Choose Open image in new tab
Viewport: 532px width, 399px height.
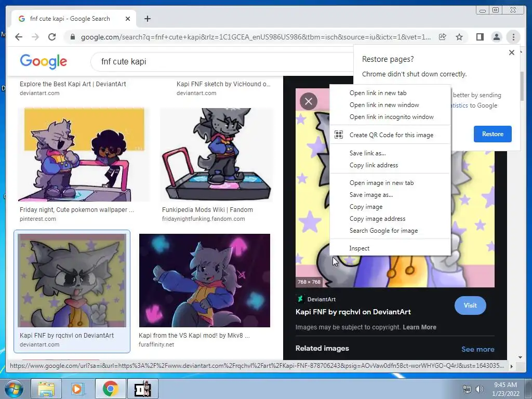(x=390, y=183)
